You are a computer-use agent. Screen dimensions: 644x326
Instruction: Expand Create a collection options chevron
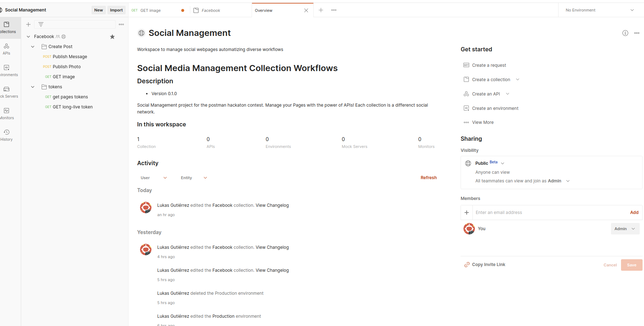[x=518, y=79]
